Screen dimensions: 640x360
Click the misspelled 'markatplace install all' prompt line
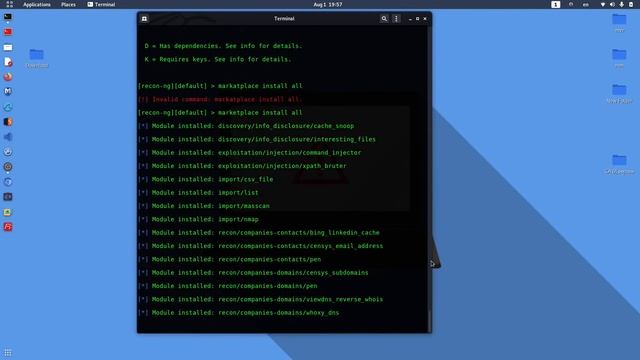(x=220, y=86)
